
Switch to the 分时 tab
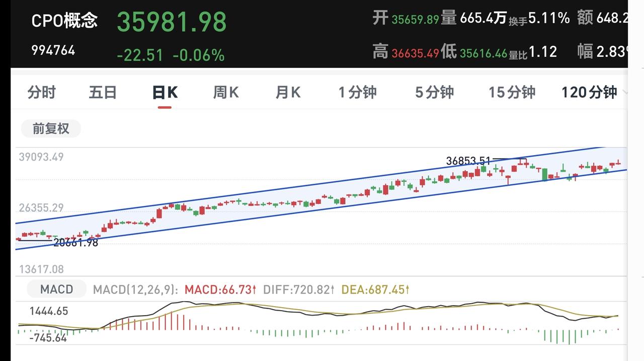coord(42,93)
